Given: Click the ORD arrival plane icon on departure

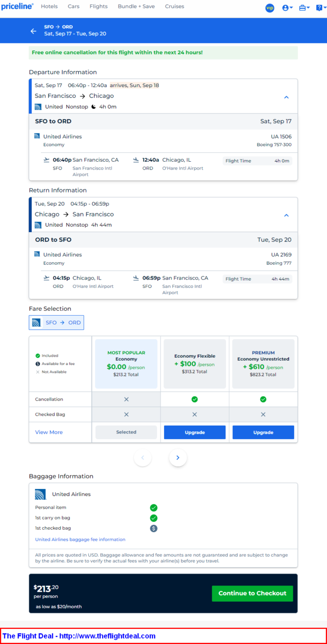Looking at the screenshot, I should point(136,160).
